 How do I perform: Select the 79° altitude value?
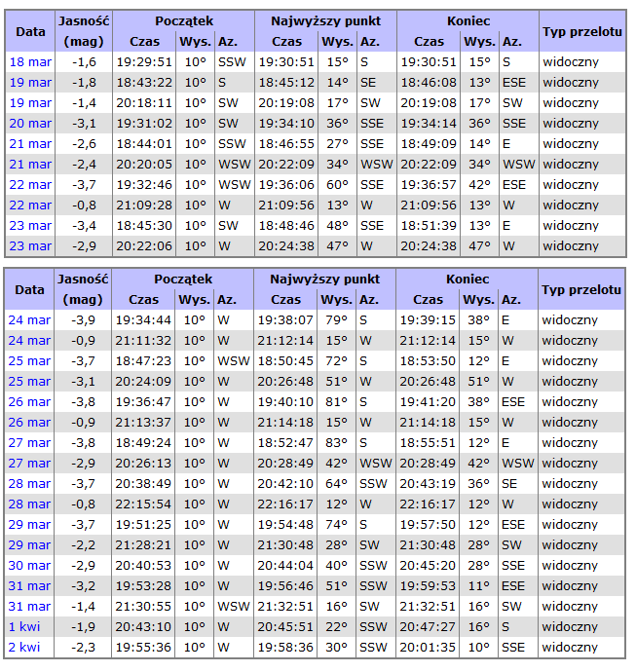click(336, 320)
